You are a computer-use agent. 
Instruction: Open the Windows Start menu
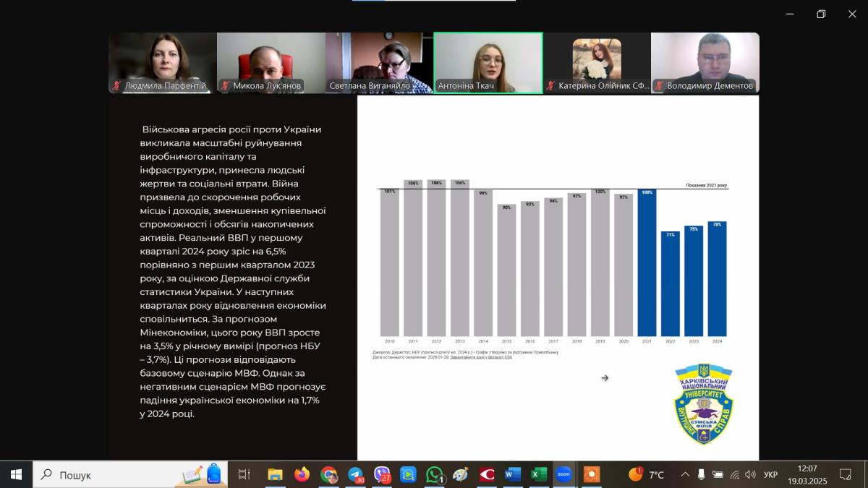(16, 474)
